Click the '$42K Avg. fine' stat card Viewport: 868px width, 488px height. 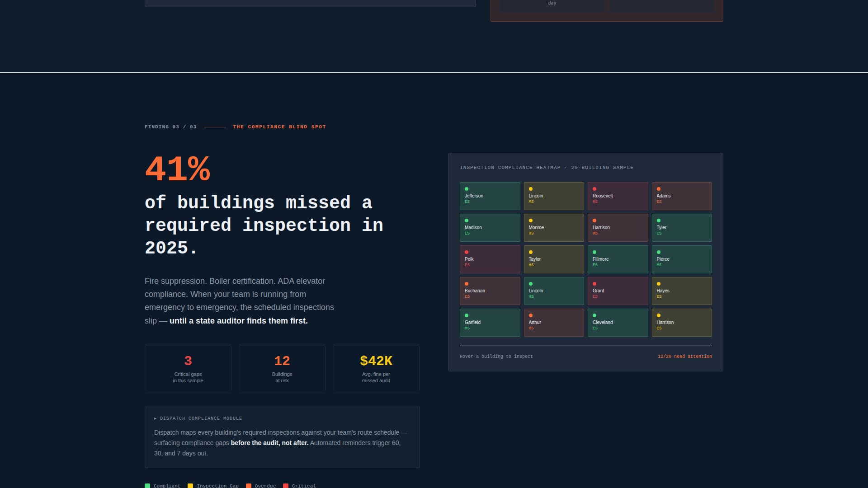[x=376, y=368]
